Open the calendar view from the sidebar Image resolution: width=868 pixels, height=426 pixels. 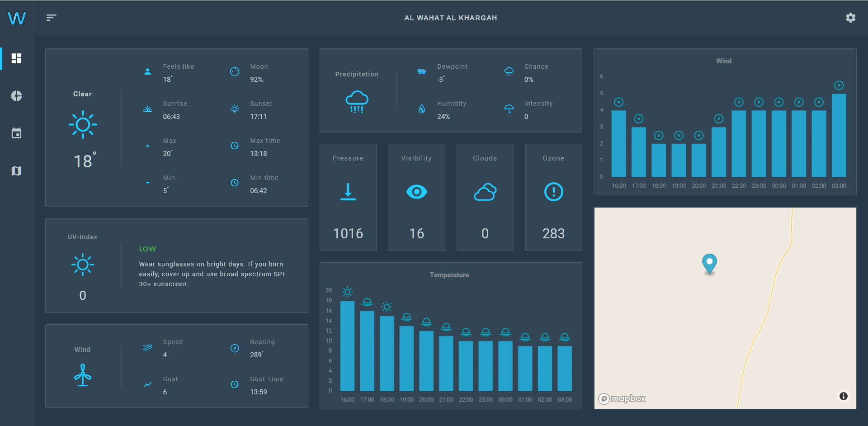click(x=16, y=133)
